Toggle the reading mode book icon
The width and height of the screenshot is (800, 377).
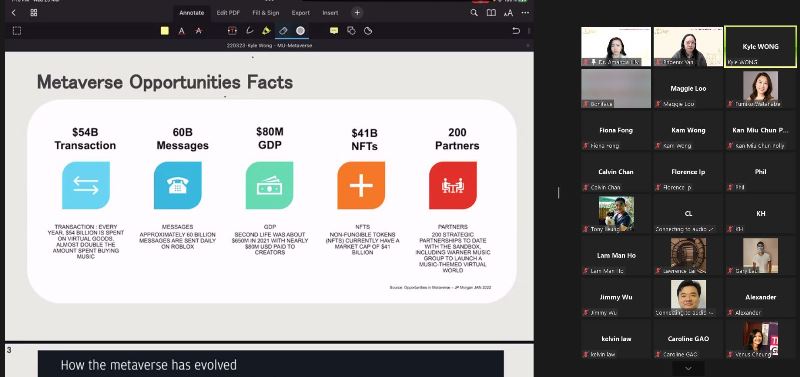click(491, 13)
